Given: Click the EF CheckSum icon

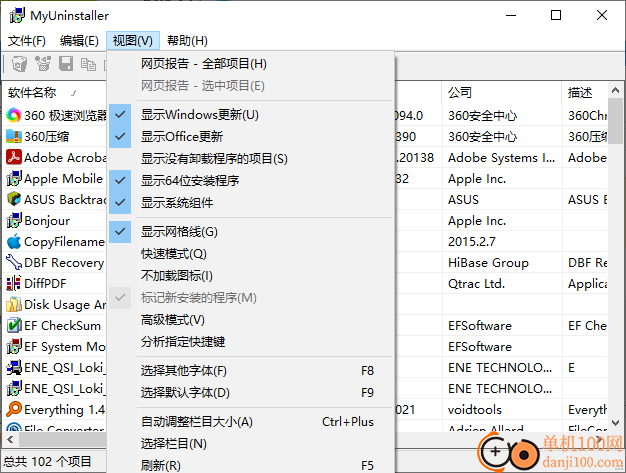Looking at the screenshot, I should click(x=14, y=325).
